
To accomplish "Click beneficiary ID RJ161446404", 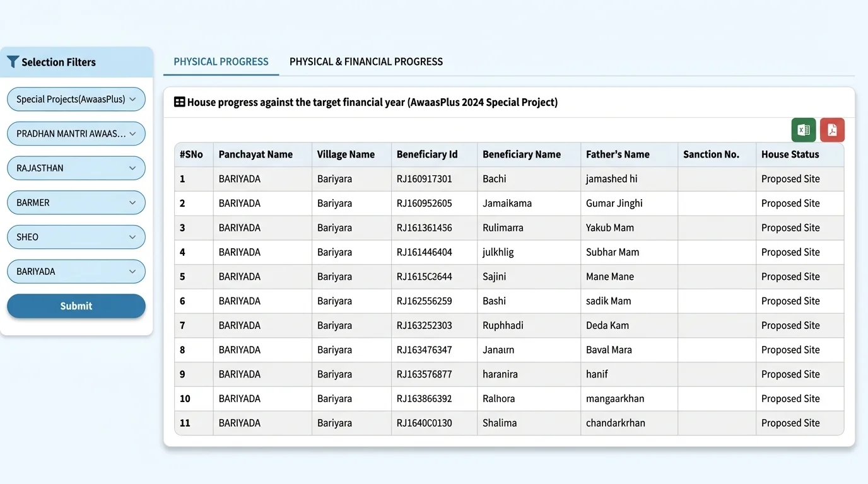I will point(425,252).
